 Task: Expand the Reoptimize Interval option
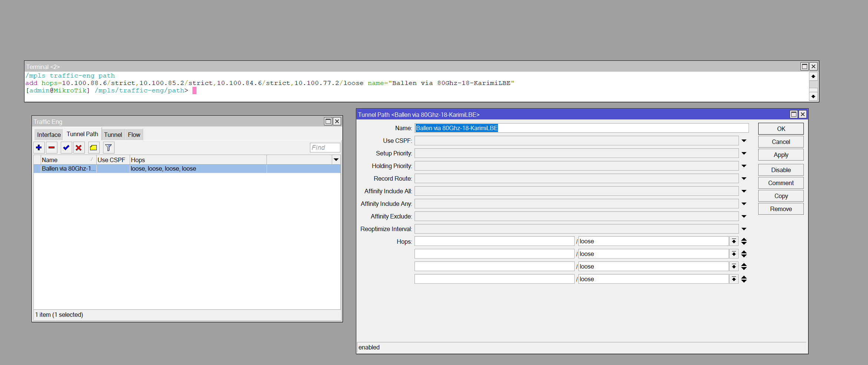(x=744, y=229)
